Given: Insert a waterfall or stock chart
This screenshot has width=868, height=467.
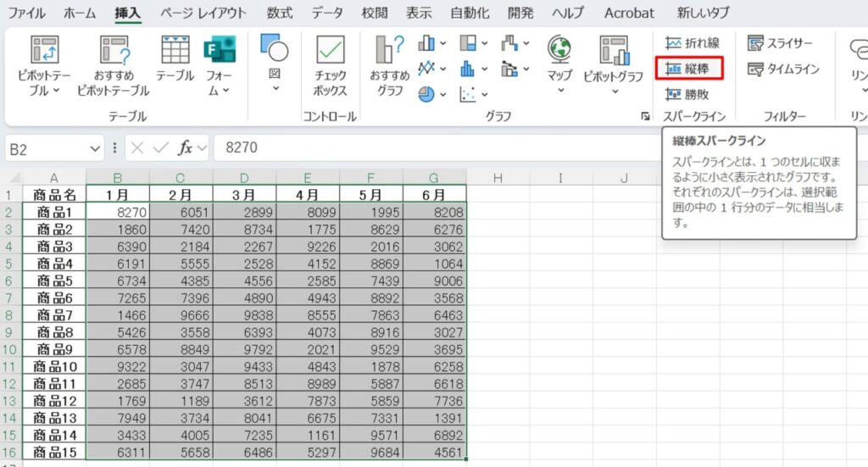Looking at the screenshot, I should tap(509, 42).
